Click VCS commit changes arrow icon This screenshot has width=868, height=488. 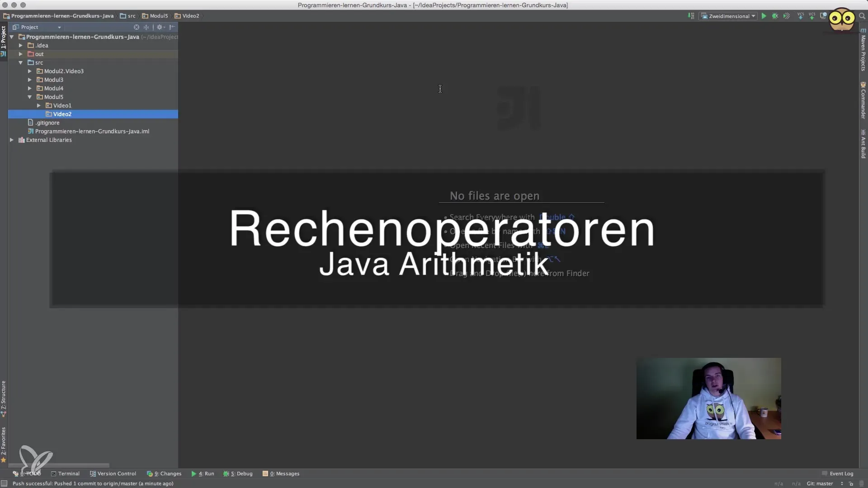[x=812, y=16]
